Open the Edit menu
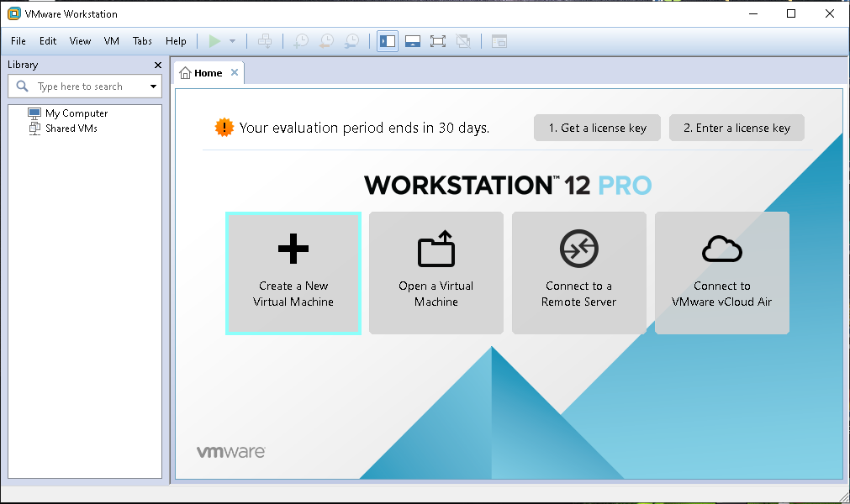 pyautogui.click(x=48, y=41)
